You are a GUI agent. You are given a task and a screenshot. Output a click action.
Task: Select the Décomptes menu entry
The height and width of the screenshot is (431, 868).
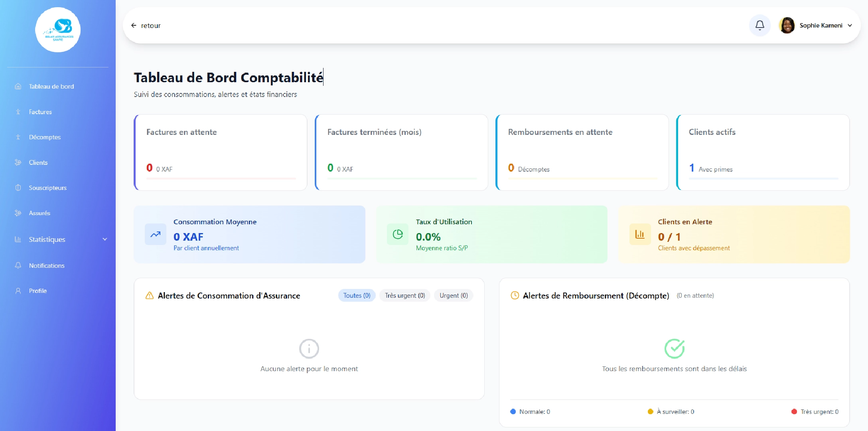pyautogui.click(x=45, y=137)
